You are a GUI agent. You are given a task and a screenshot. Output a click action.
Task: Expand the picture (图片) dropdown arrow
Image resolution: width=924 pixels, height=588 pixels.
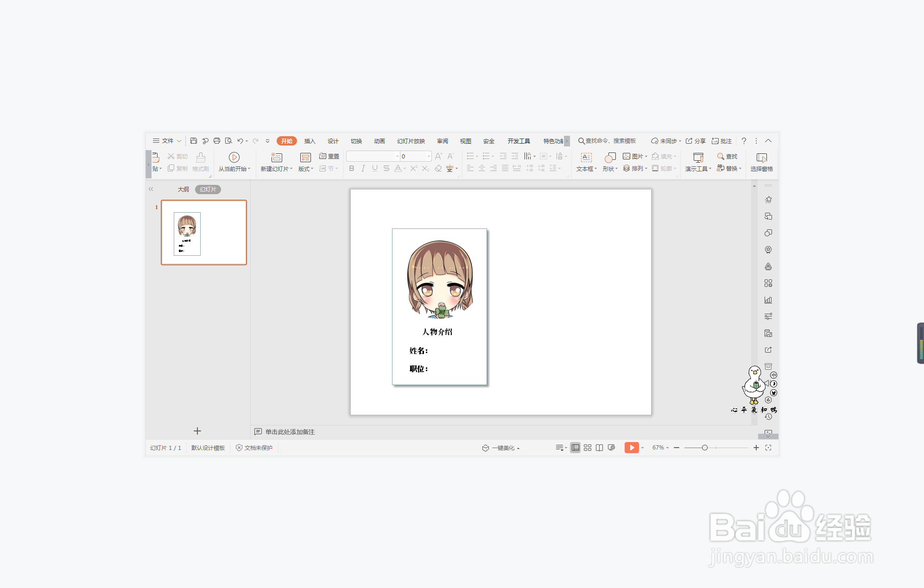click(x=646, y=157)
